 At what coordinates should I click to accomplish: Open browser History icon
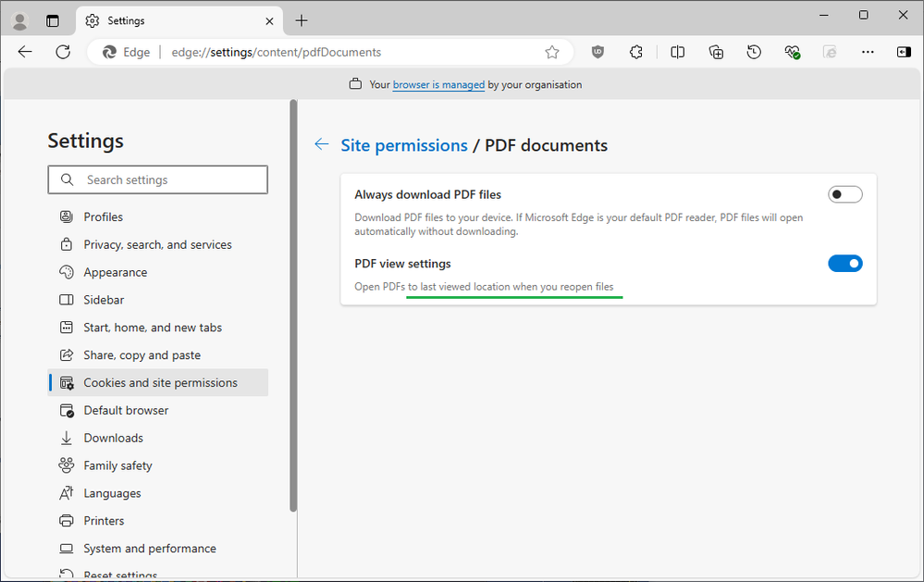tap(754, 52)
